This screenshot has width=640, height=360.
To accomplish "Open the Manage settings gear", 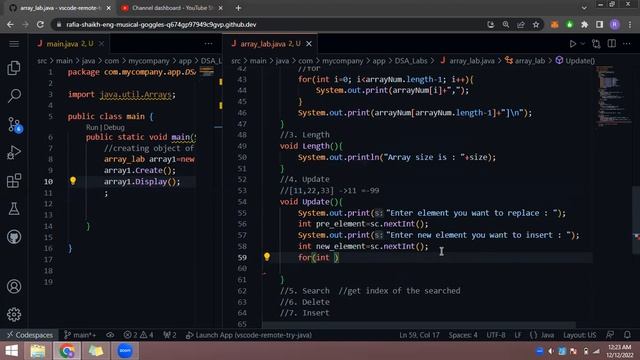I will coord(14,315).
